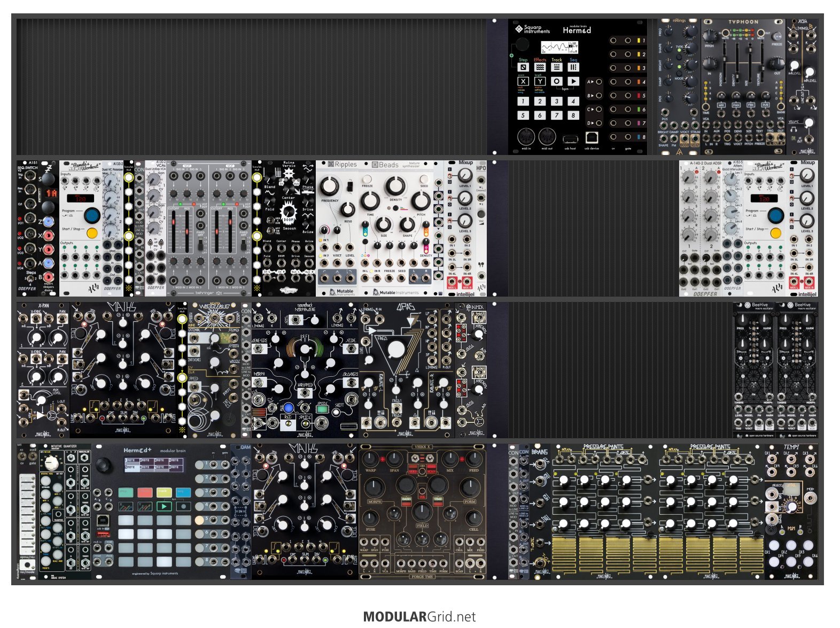Click the USB device port on Hermod

click(592, 138)
